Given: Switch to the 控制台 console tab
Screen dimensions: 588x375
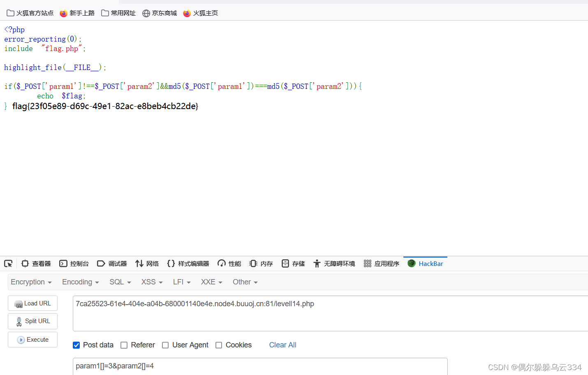Looking at the screenshot, I should [74, 263].
